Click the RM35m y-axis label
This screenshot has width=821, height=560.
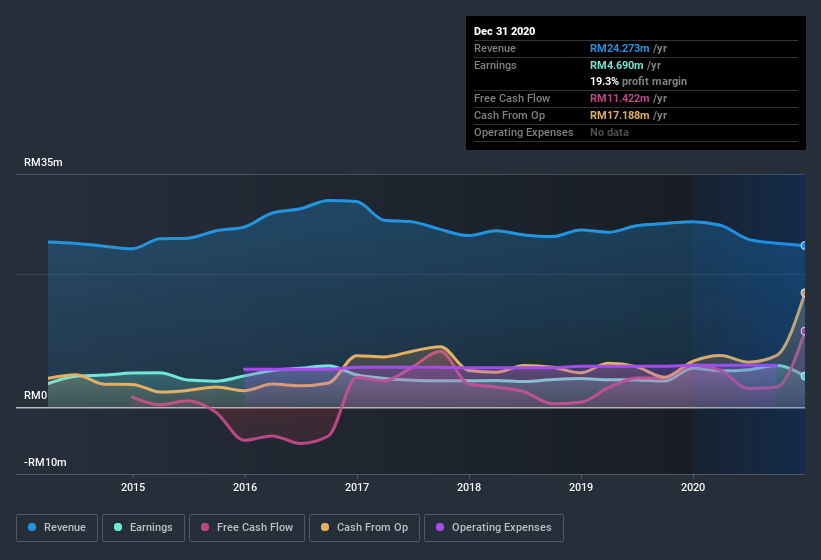click(x=43, y=162)
